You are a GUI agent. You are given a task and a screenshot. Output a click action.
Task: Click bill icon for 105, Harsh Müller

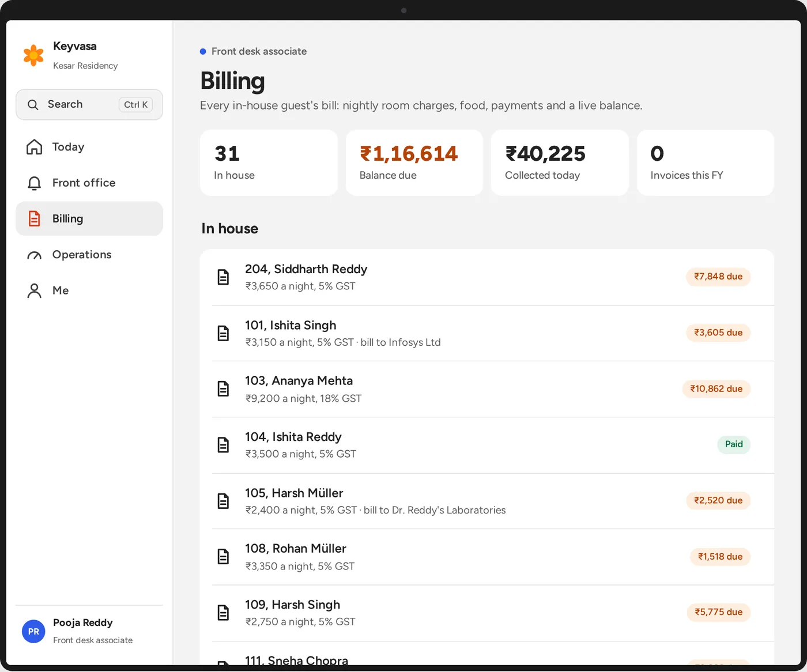point(223,501)
